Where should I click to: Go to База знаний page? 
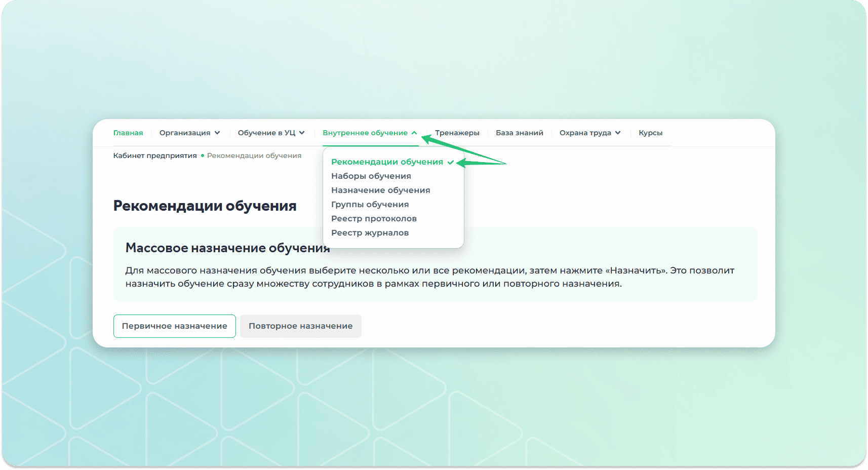(x=519, y=133)
